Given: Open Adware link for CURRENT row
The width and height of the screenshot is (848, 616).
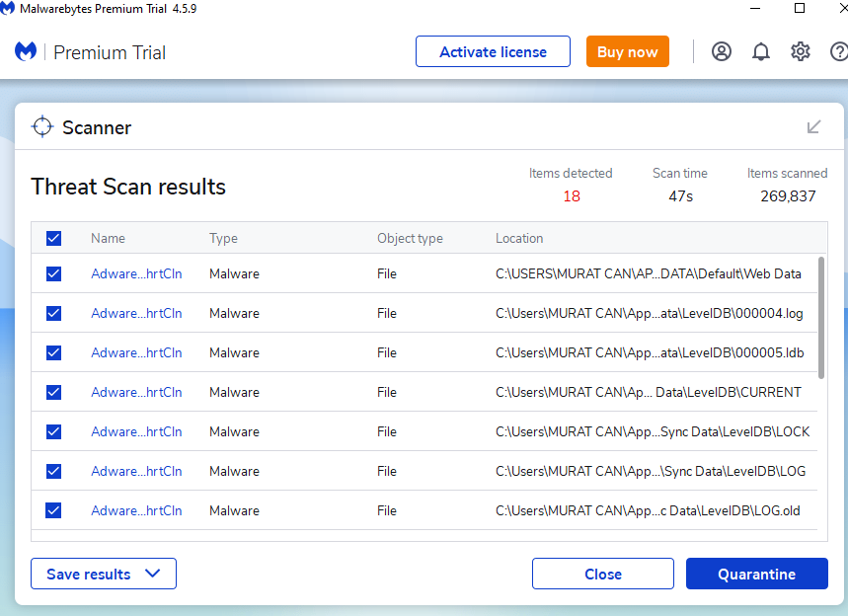Looking at the screenshot, I should (x=136, y=392).
